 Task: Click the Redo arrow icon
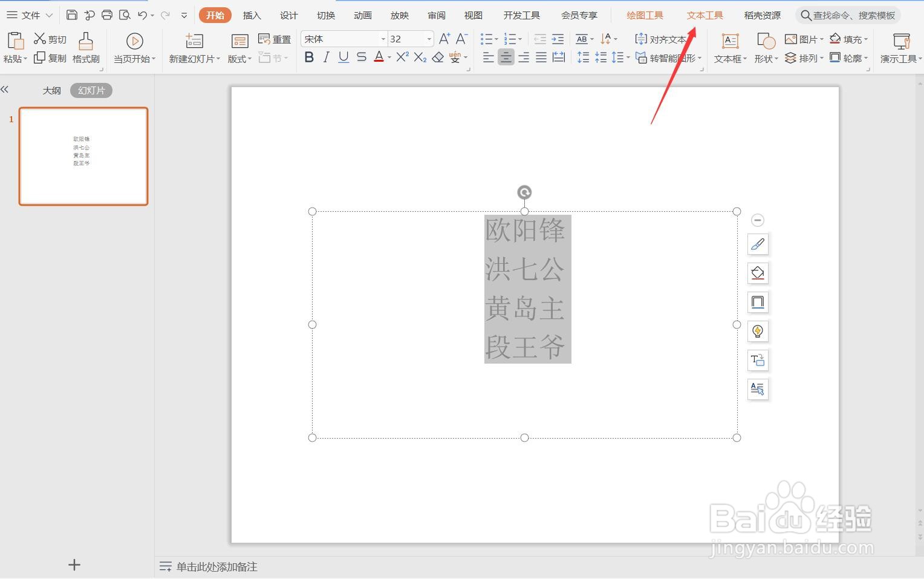pos(165,15)
